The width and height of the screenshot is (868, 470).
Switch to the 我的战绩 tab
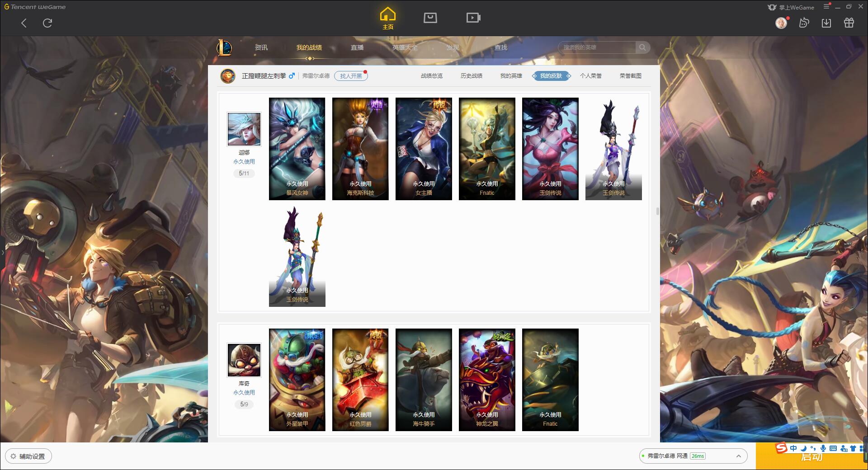309,47
